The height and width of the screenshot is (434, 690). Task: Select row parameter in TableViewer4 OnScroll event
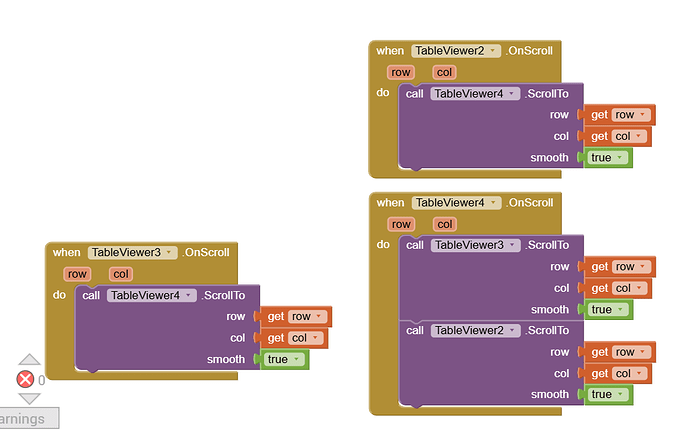point(401,224)
